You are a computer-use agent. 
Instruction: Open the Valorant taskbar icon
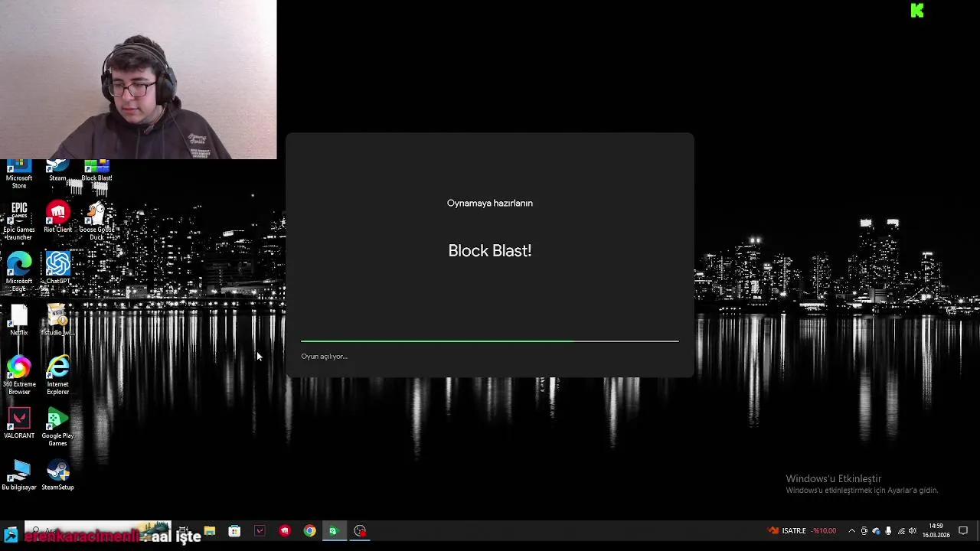coord(260,531)
